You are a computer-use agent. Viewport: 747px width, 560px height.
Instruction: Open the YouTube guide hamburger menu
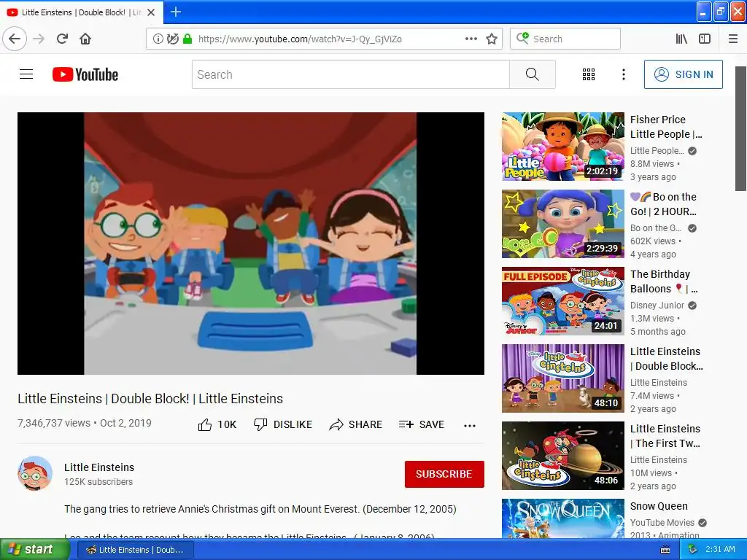pos(26,74)
